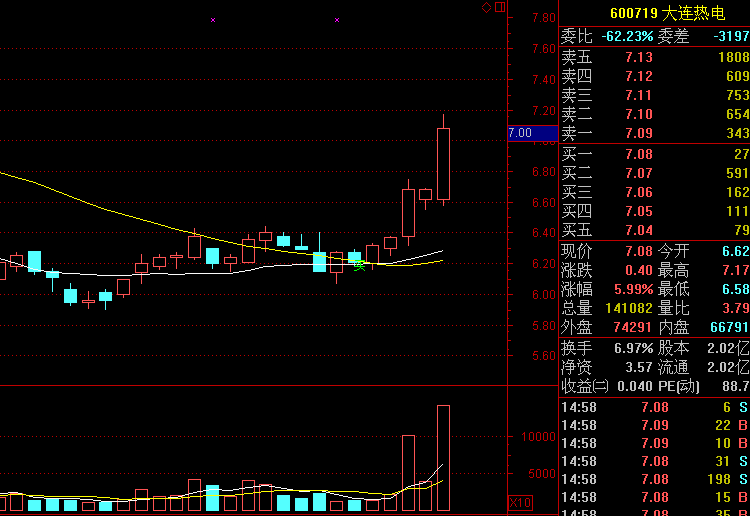This screenshot has height=516, width=750.
Task: Click the 内盘 value 66791
Action: coord(730,328)
